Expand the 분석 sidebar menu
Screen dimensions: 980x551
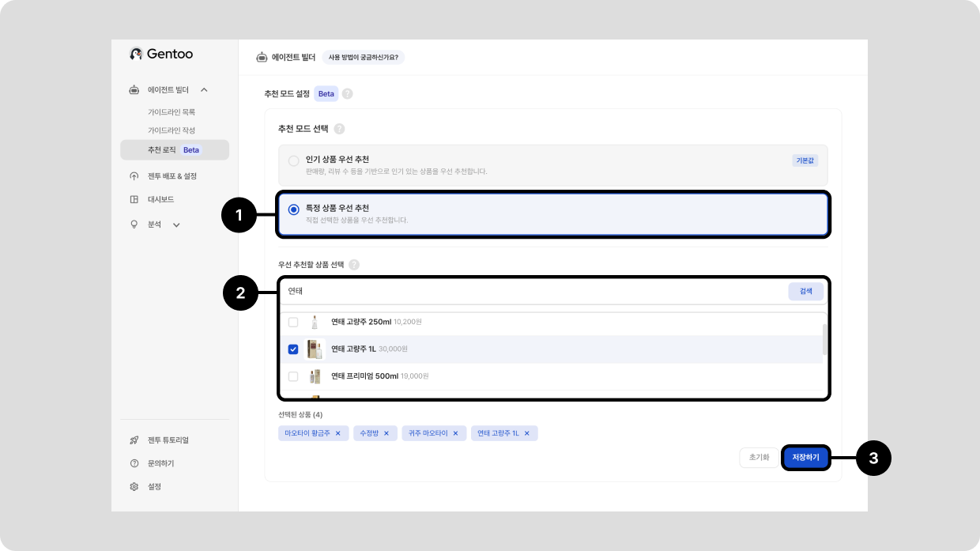click(x=176, y=225)
